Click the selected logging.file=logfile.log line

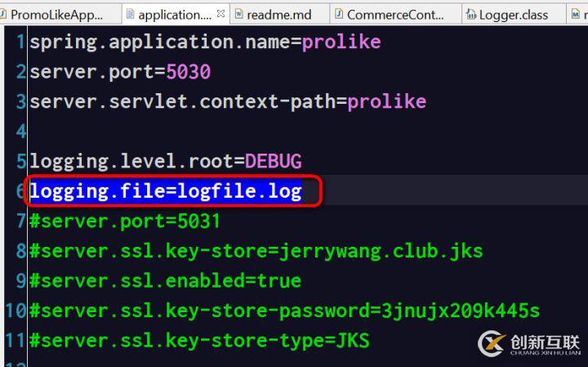click(x=166, y=191)
